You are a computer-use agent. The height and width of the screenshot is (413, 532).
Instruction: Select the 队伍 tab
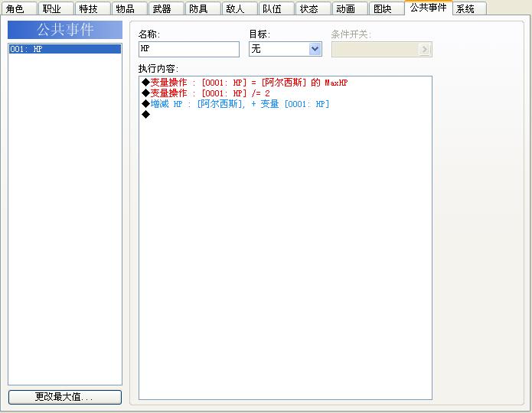click(x=276, y=8)
